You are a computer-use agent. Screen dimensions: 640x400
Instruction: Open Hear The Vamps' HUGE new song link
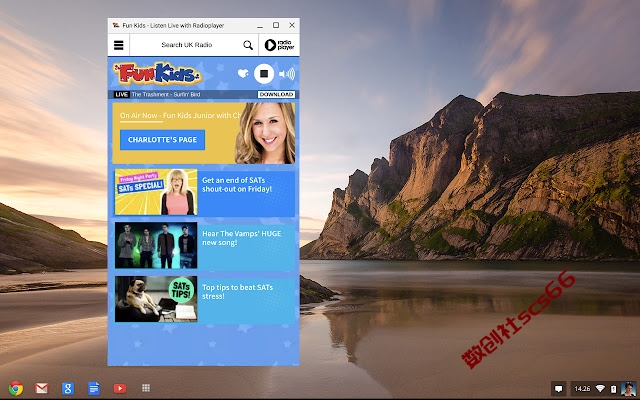[242, 238]
